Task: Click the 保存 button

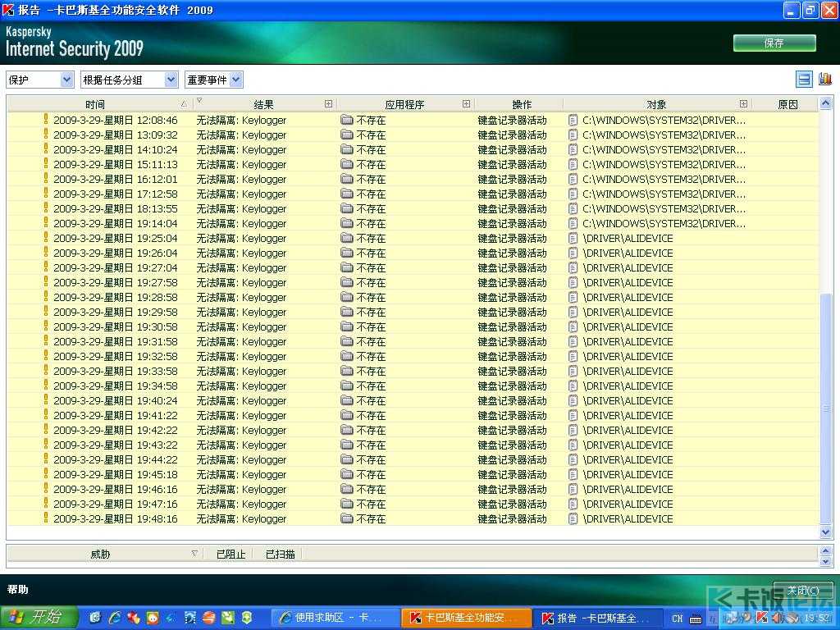Action: tap(774, 43)
